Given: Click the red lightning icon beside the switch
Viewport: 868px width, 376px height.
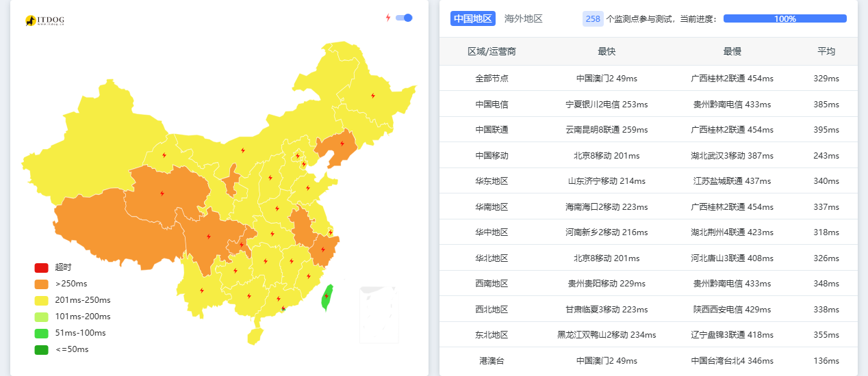Looking at the screenshot, I should tap(388, 18).
